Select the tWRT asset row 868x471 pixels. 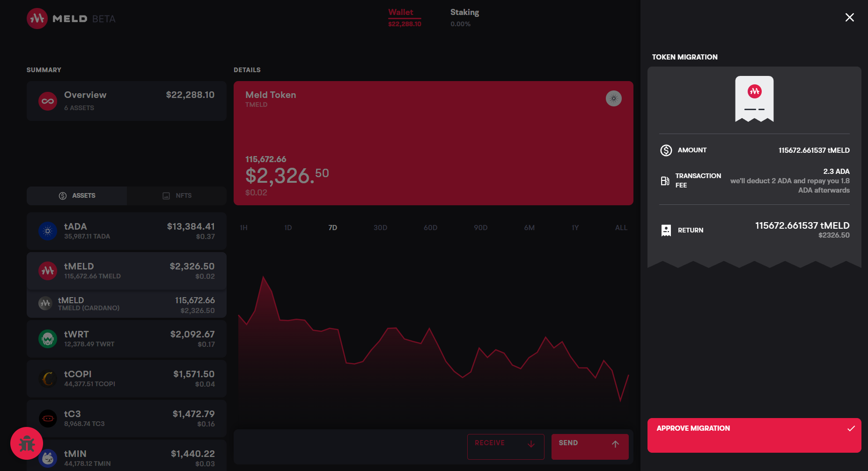click(x=126, y=339)
